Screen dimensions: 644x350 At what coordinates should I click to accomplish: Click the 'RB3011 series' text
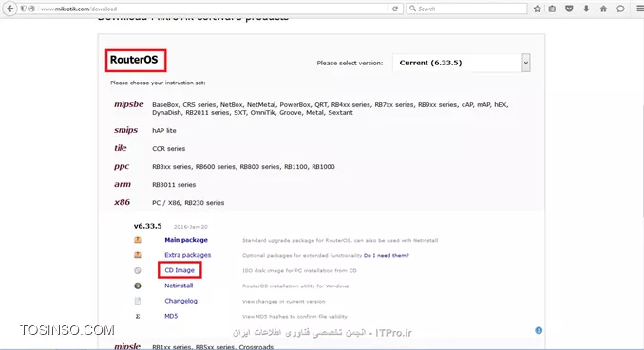coord(174,185)
